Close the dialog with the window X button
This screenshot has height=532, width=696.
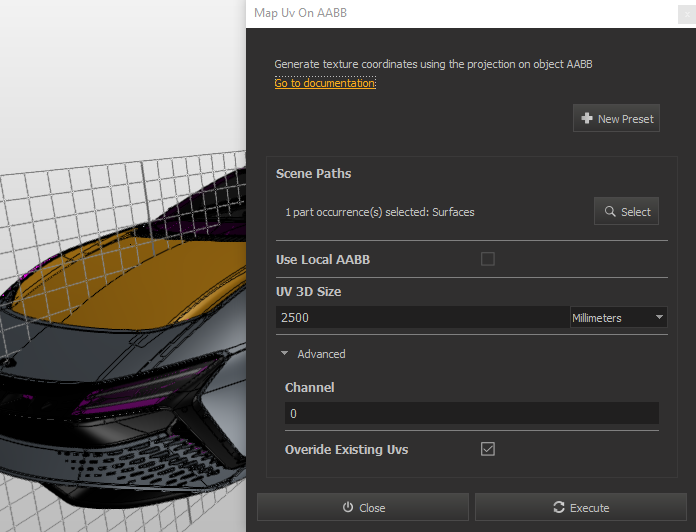point(681,12)
